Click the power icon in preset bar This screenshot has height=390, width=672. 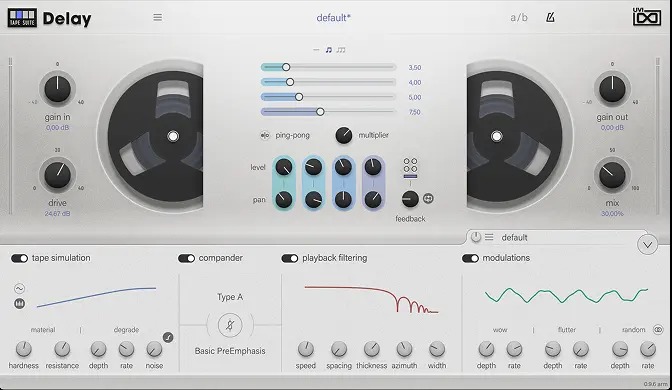(x=476, y=237)
